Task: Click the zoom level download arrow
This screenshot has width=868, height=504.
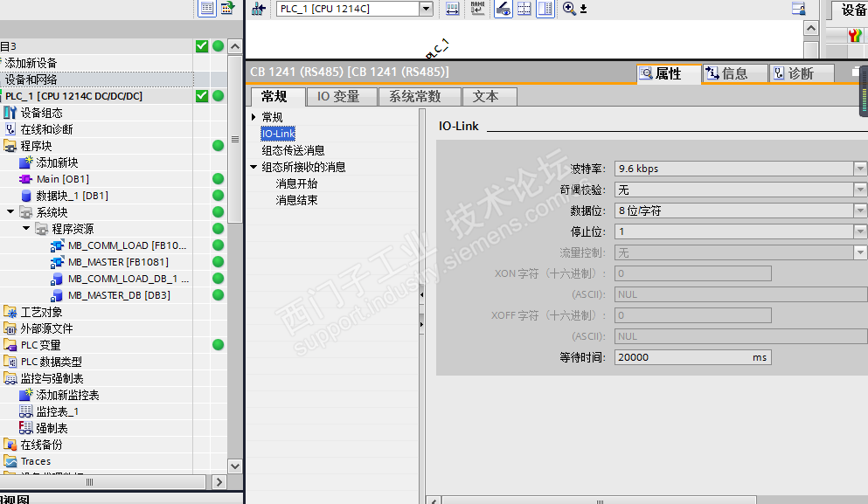Action: [x=583, y=9]
